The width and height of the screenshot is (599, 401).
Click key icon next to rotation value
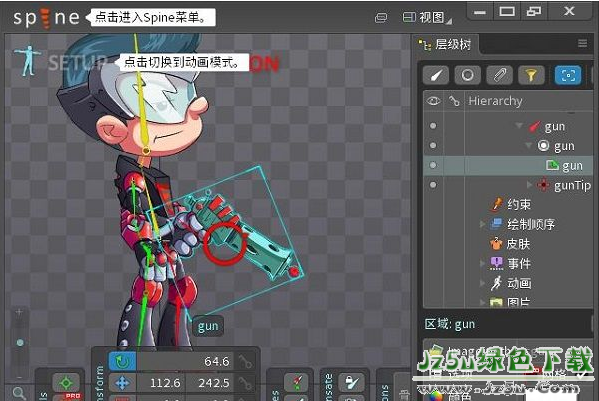click(245, 361)
